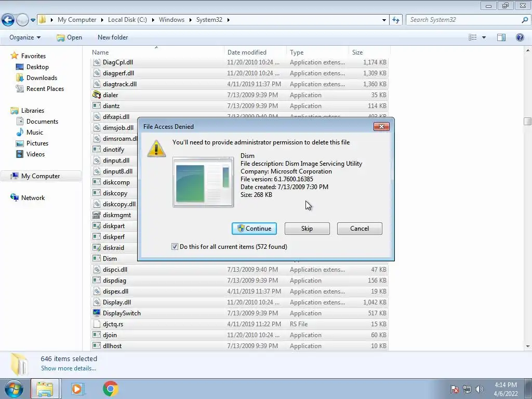The width and height of the screenshot is (532, 399).
Task: Select Network in navigation pane
Action: (28, 197)
